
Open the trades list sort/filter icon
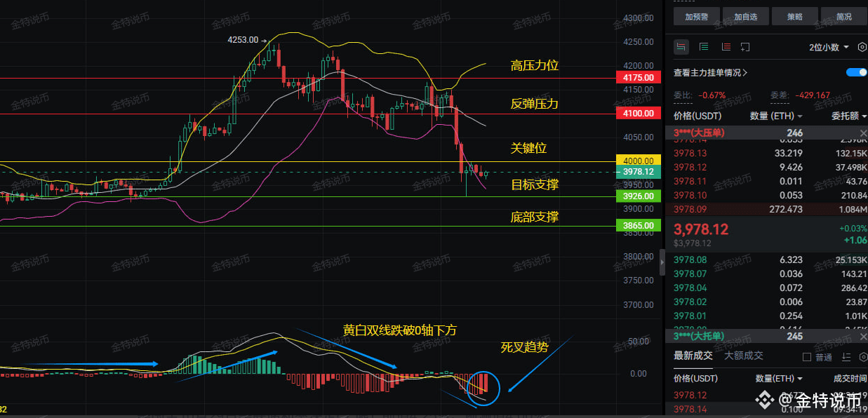tap(846, 357)
